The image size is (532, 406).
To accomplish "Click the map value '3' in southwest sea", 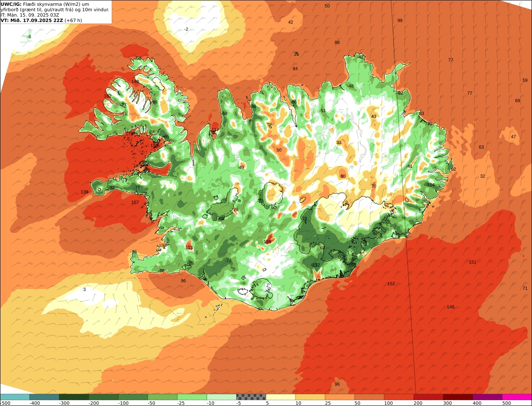I will tap(84, 289).
